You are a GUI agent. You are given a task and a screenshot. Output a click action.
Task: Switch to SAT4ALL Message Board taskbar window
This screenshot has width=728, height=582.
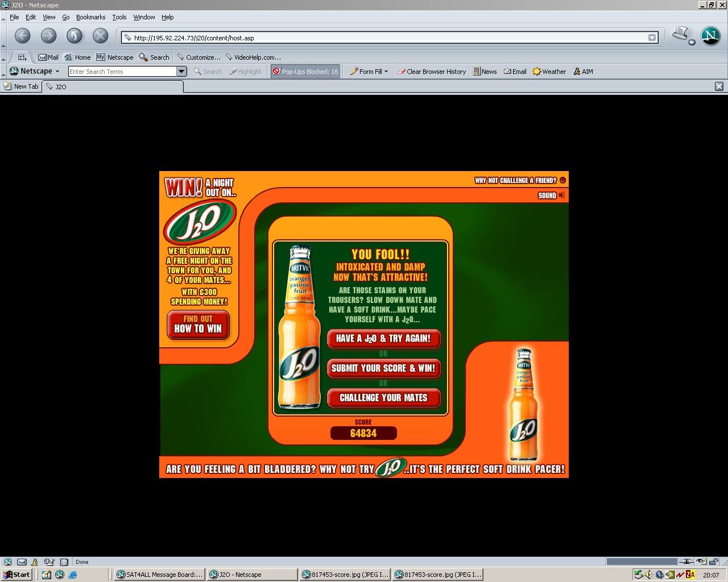(x=159, y=575)
